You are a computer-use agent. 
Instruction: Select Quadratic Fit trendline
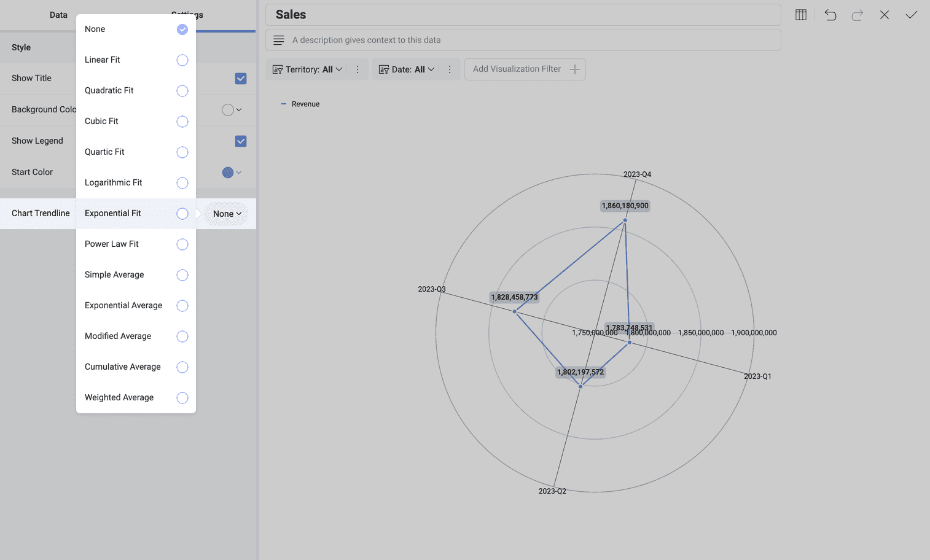136,91
